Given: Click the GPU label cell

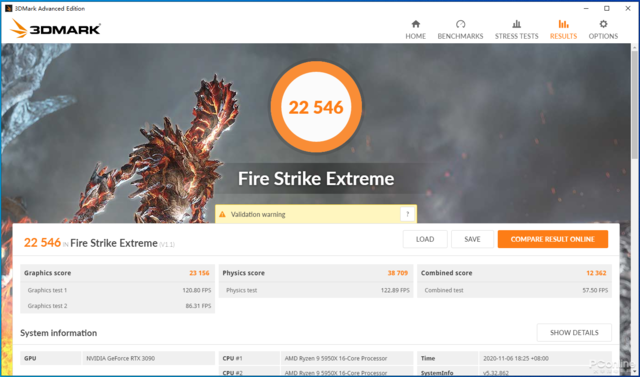Looking at the screenshot, I should (51, 358).
